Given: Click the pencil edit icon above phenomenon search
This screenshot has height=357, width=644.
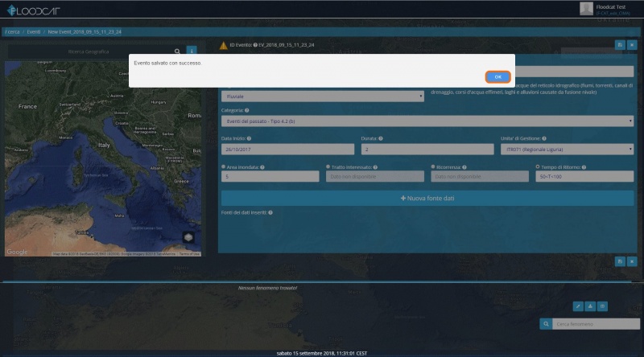Looking at the screenshot, I should [x=577, y=306].
